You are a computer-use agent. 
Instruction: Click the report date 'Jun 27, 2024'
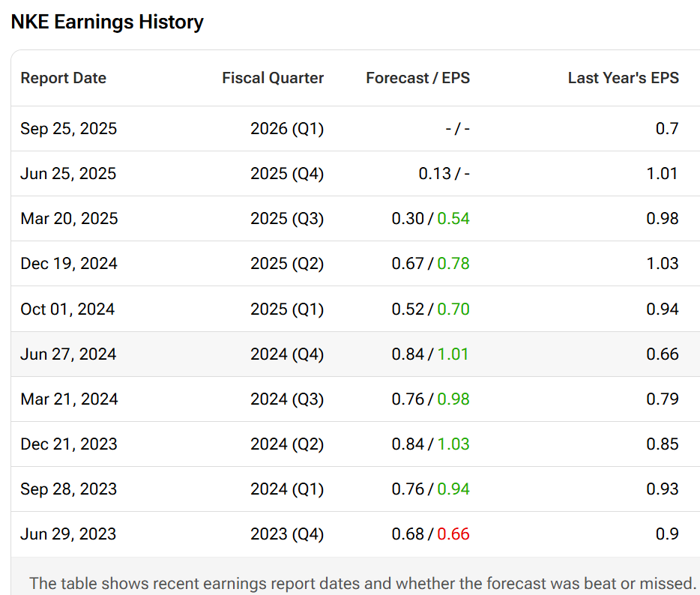click(68, 354)
